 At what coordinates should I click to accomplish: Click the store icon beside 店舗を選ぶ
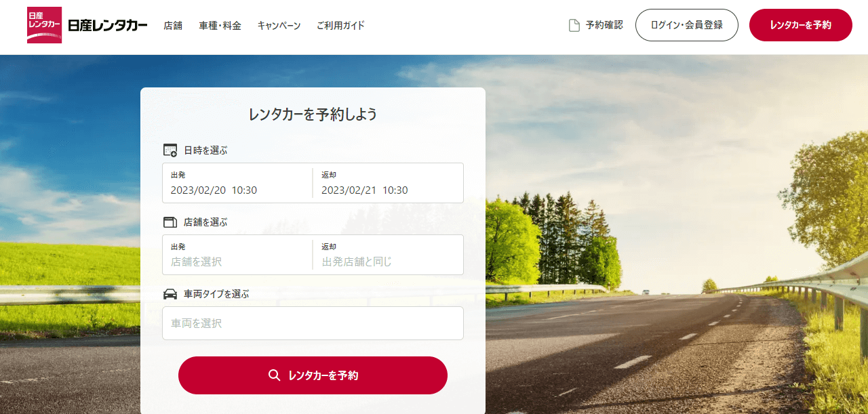170,222
